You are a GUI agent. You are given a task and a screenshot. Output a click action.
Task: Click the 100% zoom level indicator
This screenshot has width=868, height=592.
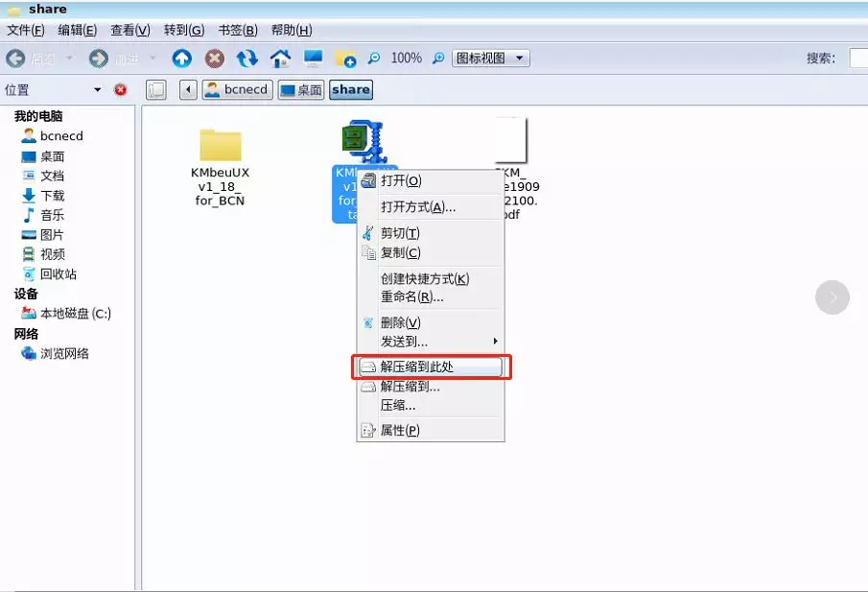(406, 58)
